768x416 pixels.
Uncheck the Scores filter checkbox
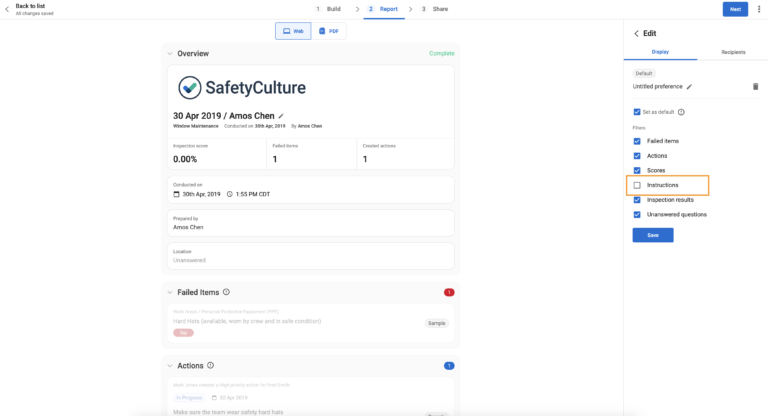(637, 171)
